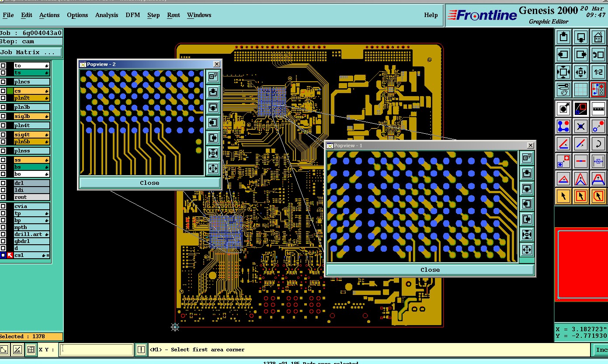Image resolution: width=608 pixels, height=364 pixels.
Task: Open the Windows menu
Action: (199, 15)
